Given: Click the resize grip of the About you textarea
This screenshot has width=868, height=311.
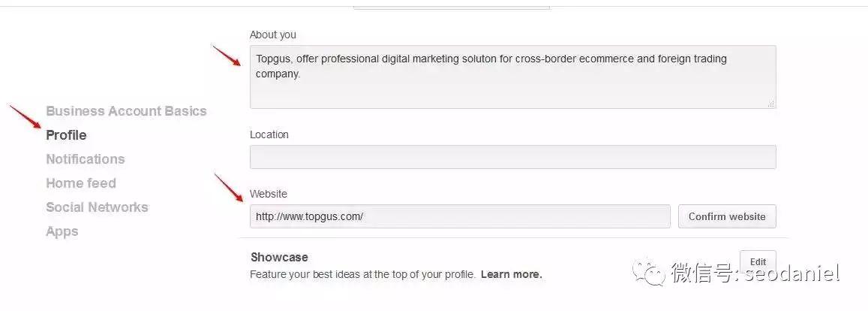Looking at the screenshot, I should [x=770, y=104].
